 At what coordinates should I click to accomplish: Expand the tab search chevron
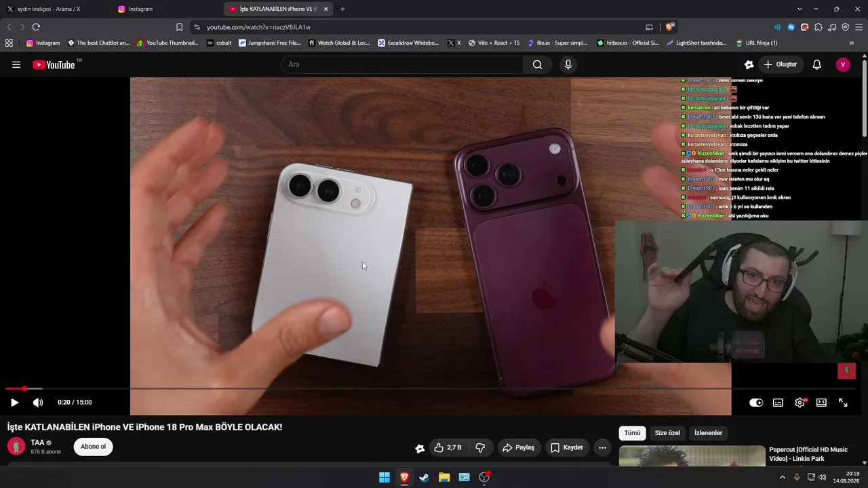click(800, 9)
